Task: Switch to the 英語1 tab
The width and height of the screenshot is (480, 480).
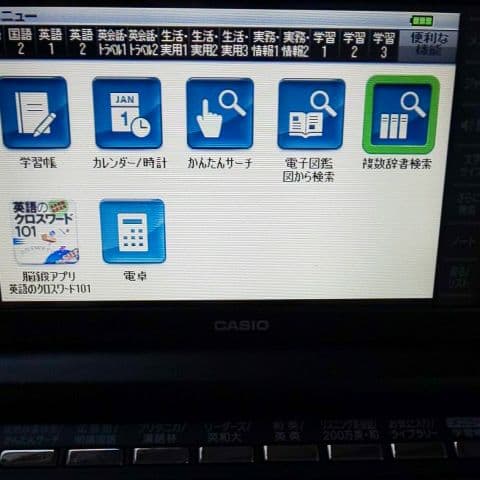Action: click(51, 42)
